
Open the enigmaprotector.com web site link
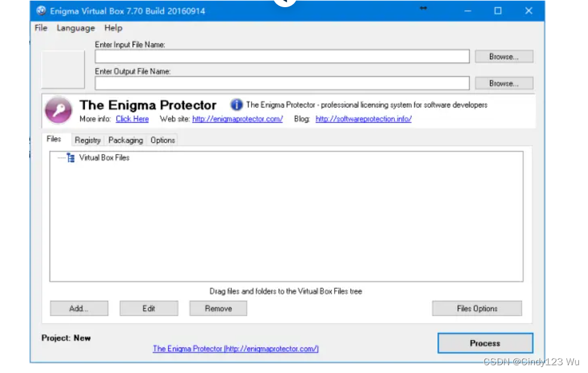(237, 119)
